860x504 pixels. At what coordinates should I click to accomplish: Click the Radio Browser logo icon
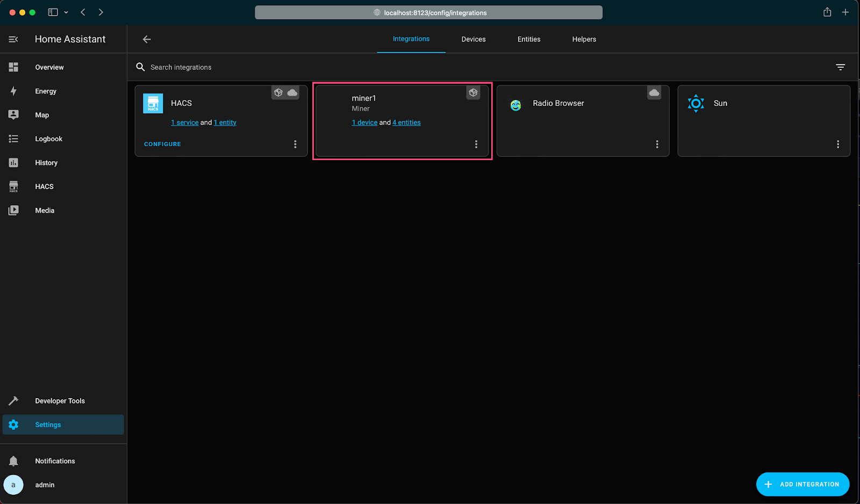point(516,105)
